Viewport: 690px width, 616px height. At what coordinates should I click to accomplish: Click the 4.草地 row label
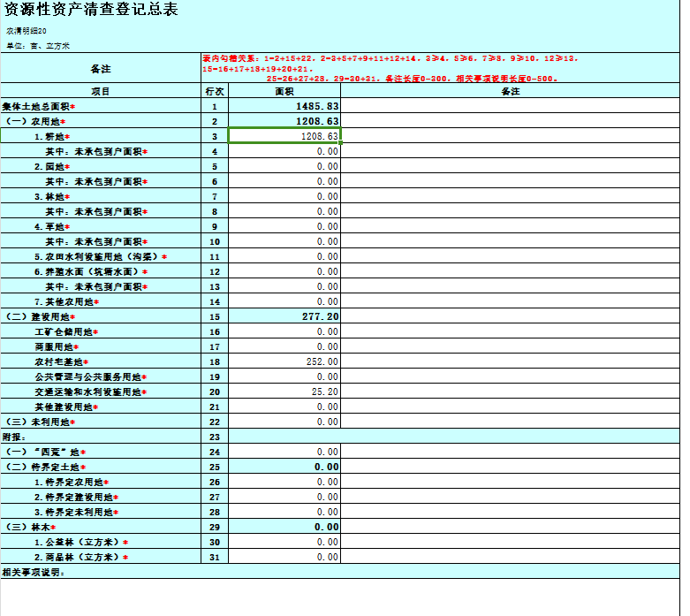coord(52,227)
